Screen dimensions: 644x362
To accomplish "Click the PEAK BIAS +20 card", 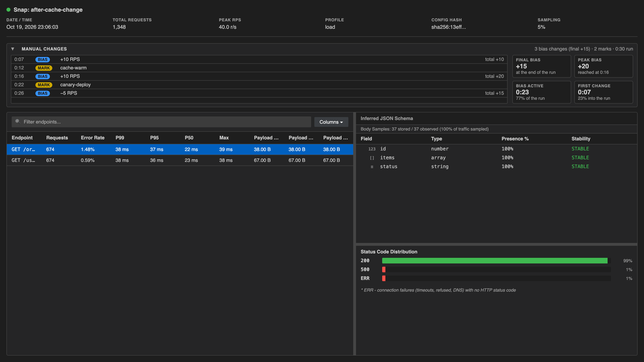I will tap(604, 66).
